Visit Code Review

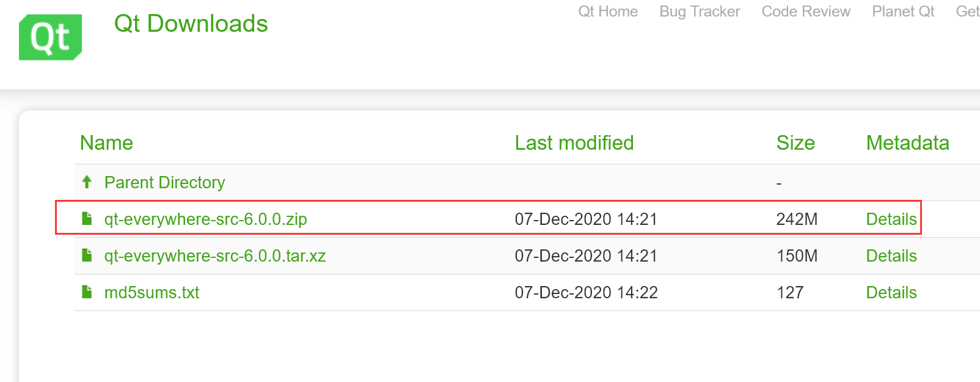pos(805,11)
